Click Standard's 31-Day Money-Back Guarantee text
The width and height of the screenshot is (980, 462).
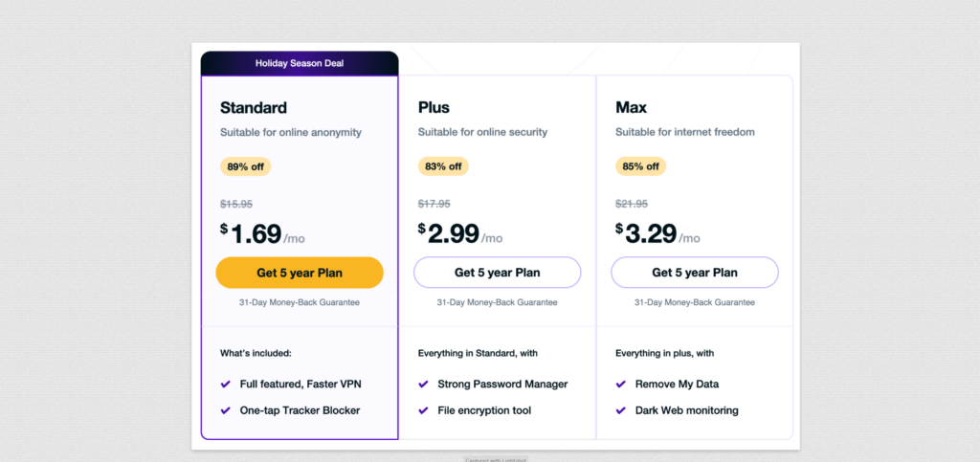300,302
